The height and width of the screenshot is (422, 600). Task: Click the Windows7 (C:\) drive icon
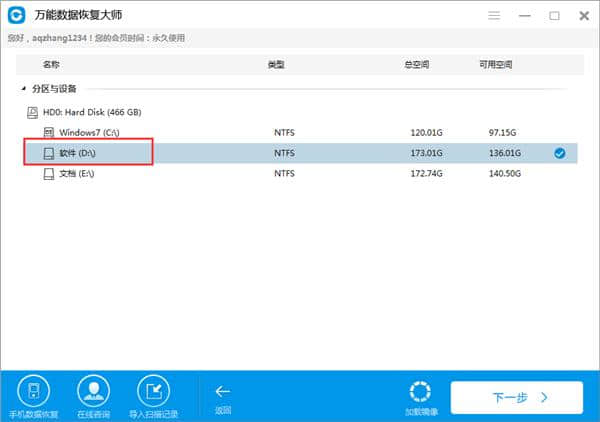click(x=48, y=132)
